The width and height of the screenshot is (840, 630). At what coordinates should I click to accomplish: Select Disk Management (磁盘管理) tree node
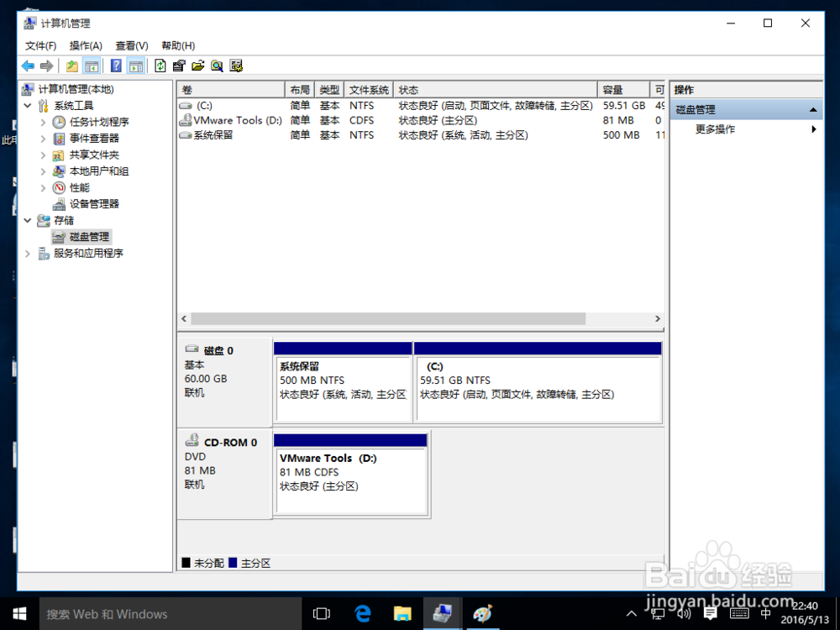81,237
